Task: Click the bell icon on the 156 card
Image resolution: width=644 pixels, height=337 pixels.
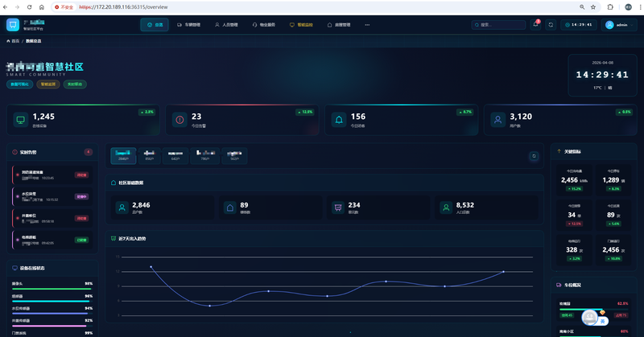Action: click(339, 121)
